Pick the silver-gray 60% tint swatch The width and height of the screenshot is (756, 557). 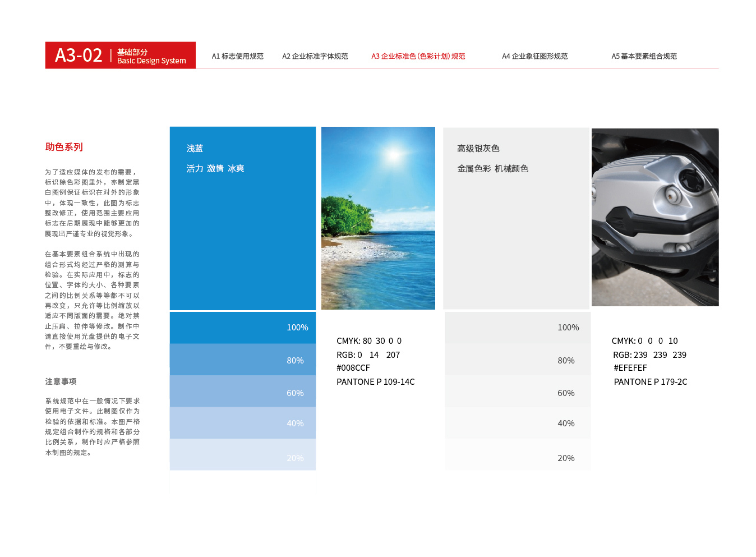pos(518,392)
